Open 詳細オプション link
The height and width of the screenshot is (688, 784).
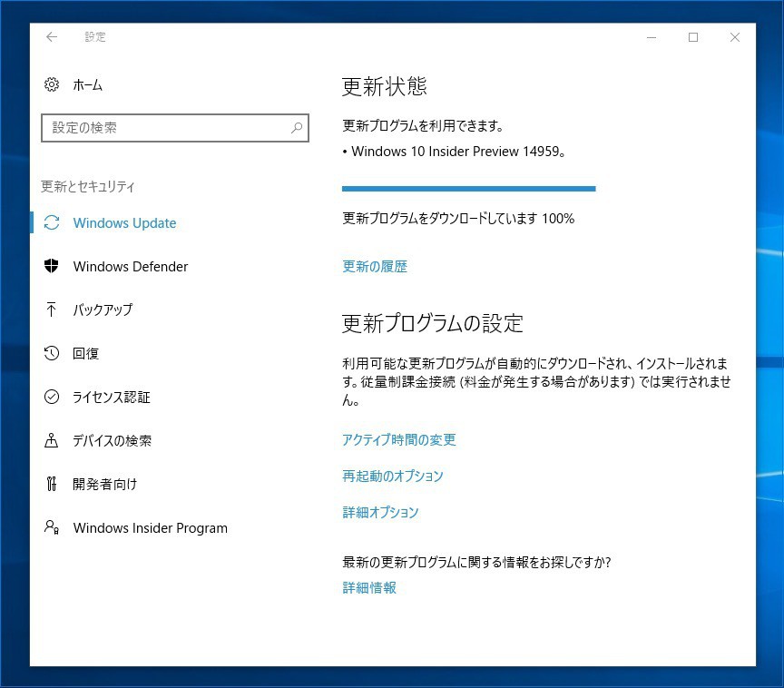point(380,513)
